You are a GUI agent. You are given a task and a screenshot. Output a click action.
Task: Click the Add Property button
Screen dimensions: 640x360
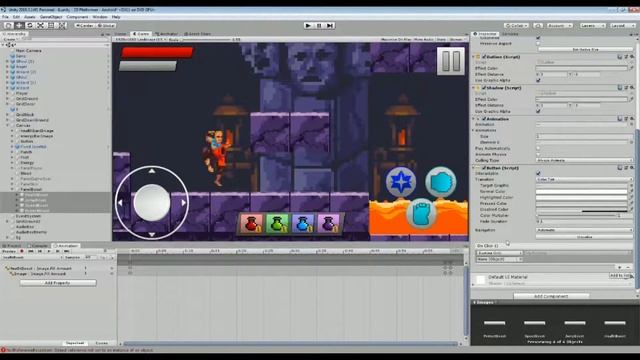[x=58, y=282]
